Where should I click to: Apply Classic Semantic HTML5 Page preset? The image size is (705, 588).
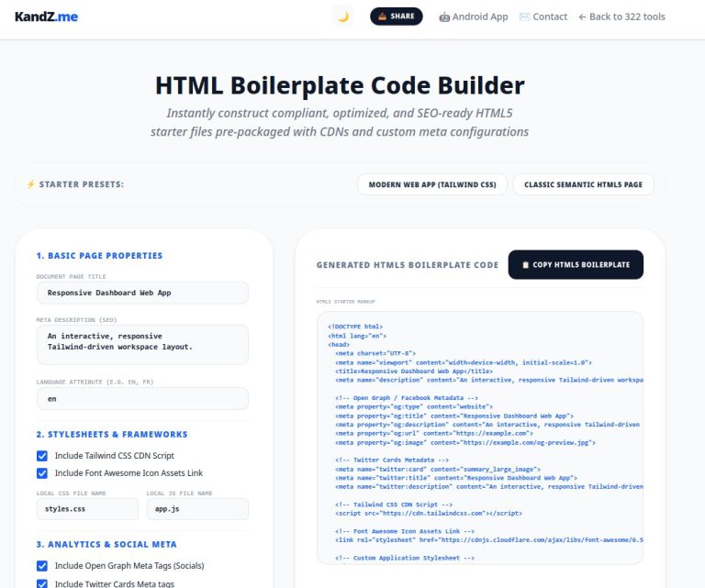coord(583,184)
